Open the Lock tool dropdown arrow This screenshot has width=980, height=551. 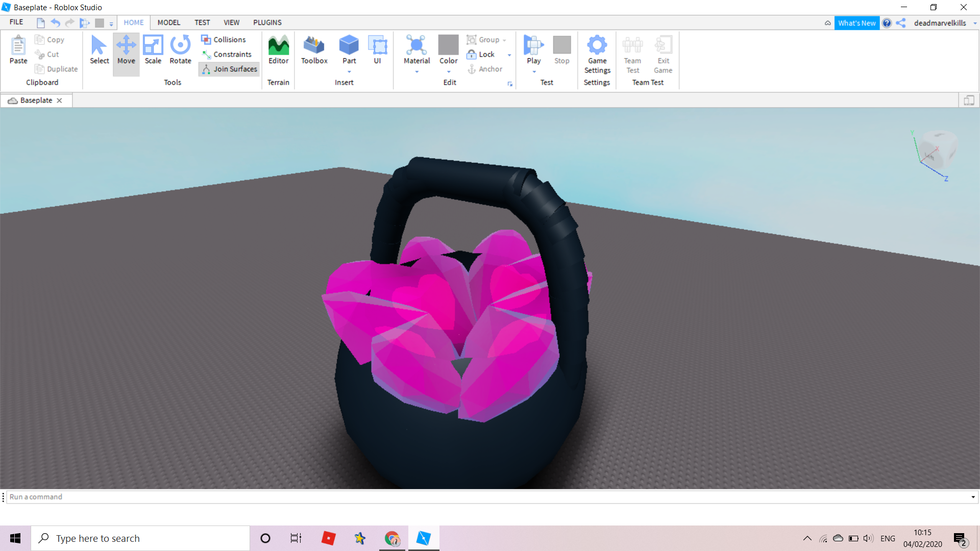(x=509, y=55)
